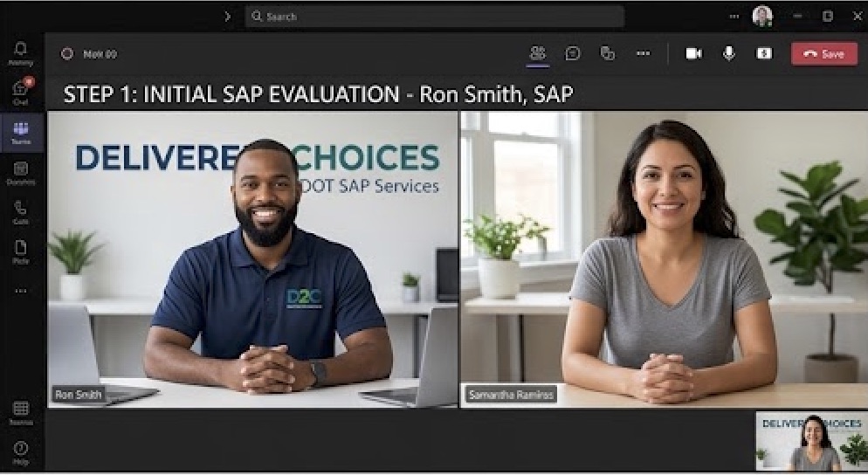Screen dimensions: 868x475
Task: Click the red Save button
Action: [824, 54]
